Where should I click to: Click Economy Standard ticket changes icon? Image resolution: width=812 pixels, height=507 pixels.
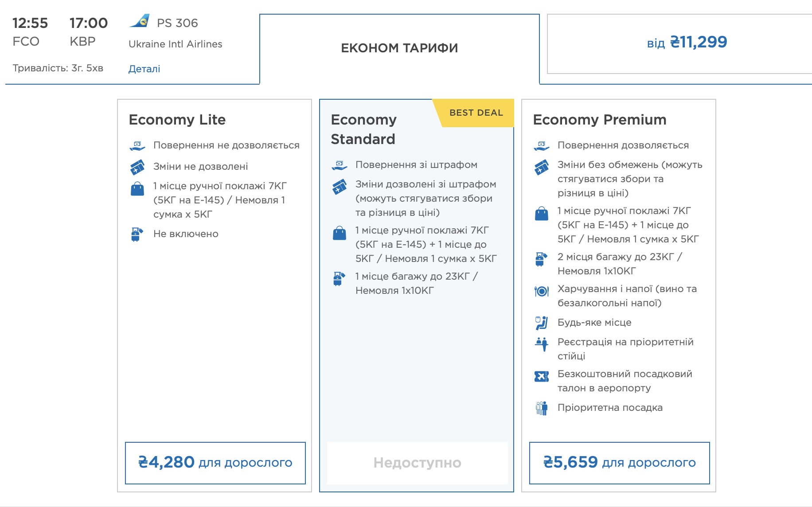(340, 187)
